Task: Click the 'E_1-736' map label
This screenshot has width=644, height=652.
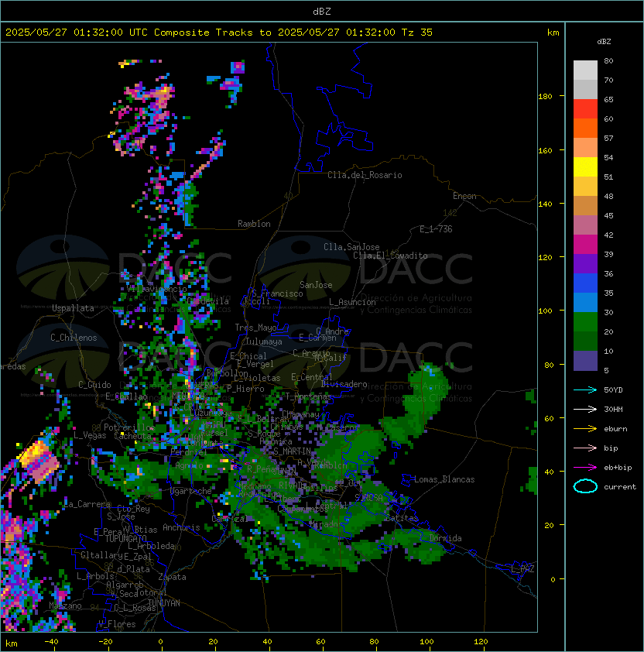Action: (x=436, y=229)
